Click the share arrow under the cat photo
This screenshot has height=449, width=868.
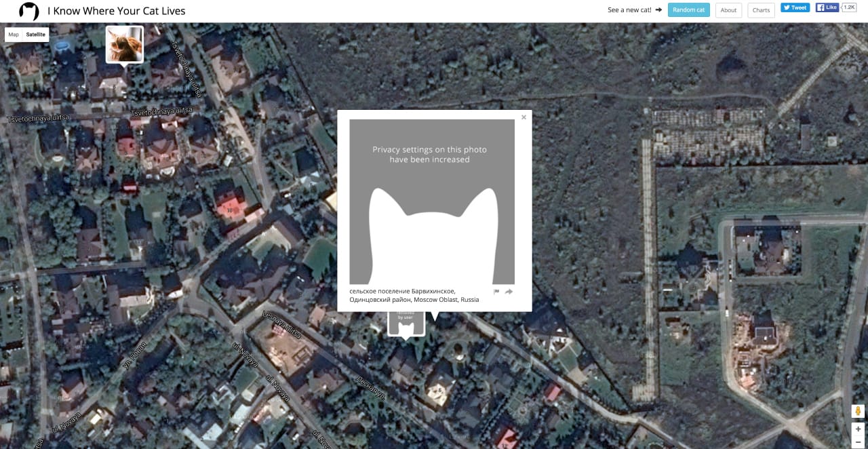509,290
